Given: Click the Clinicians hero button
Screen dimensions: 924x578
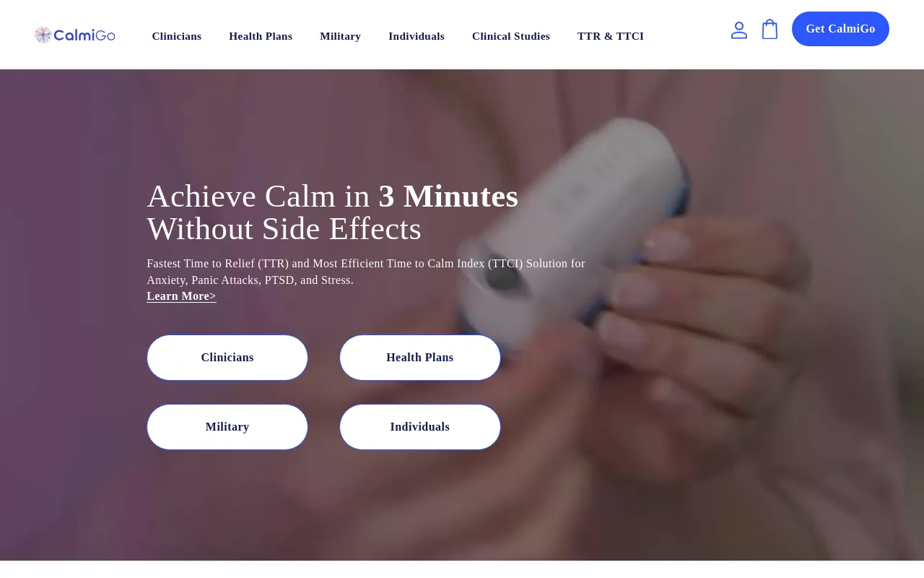Looking at the screenshot, I should [x=227, y=358].
